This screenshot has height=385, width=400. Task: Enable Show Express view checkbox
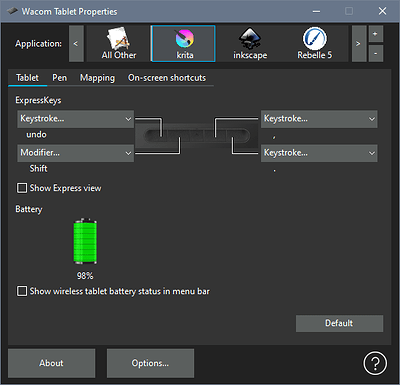click(x=22, y=188)
